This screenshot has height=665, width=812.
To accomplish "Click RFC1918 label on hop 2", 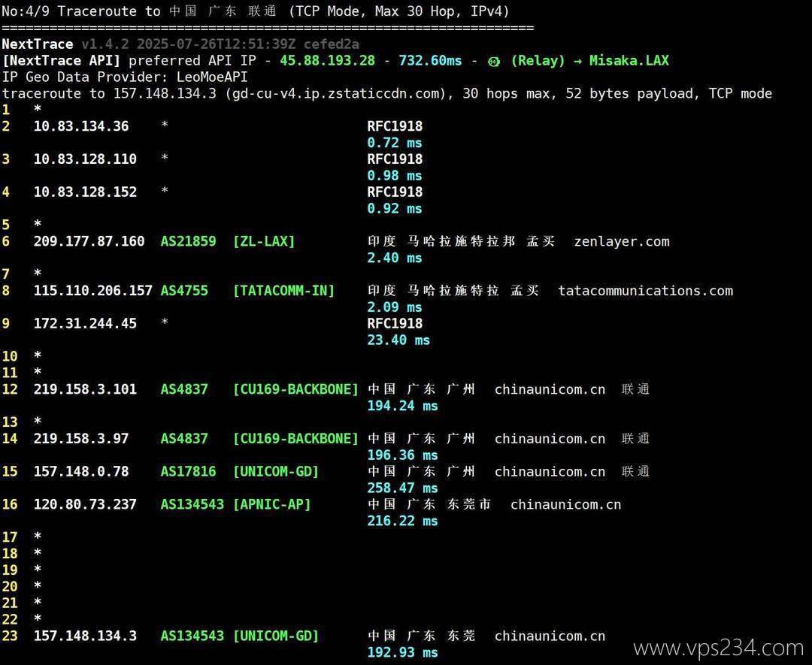I will [395, 126].
